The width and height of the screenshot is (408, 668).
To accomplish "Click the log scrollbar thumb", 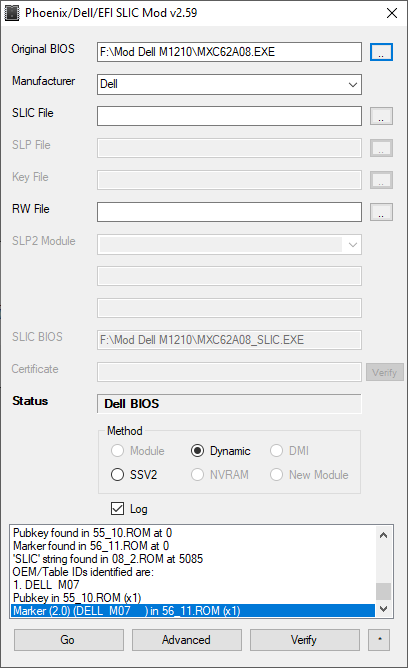I will click(x=383, y=591).
